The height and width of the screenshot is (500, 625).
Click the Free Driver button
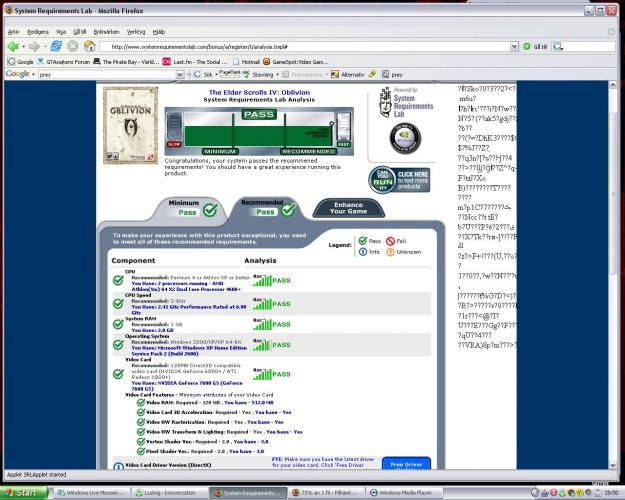[408, 464]
